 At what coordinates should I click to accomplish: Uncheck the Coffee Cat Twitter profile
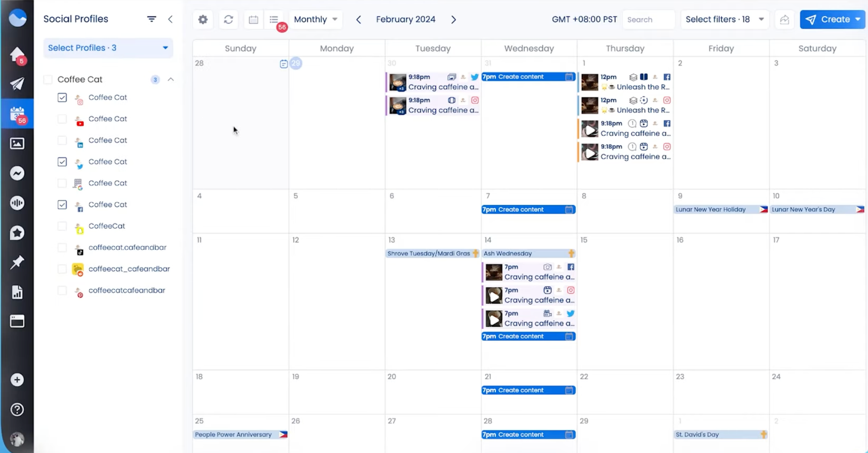coord(62,162)
